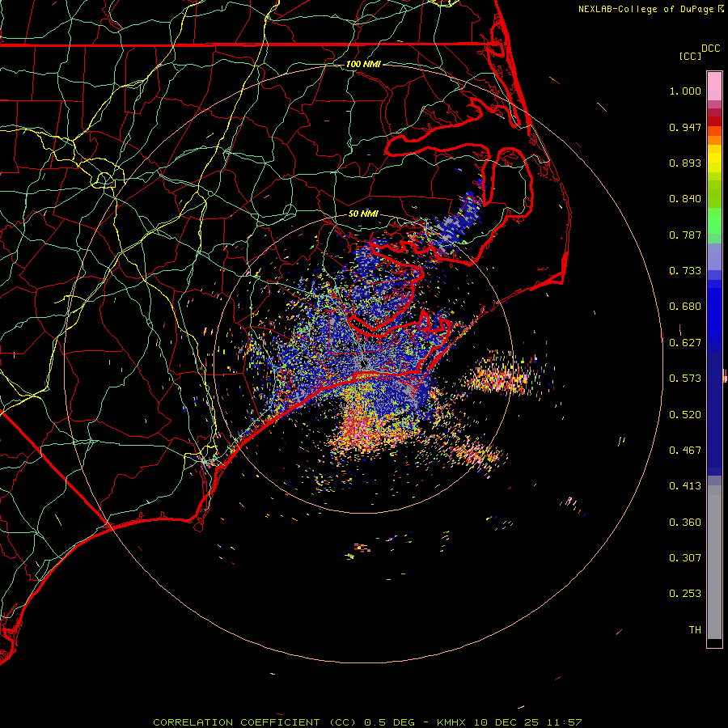This screenshot has height=728, width=728.
Task: Select the 0.787 legend value
Action: [685, 235]
